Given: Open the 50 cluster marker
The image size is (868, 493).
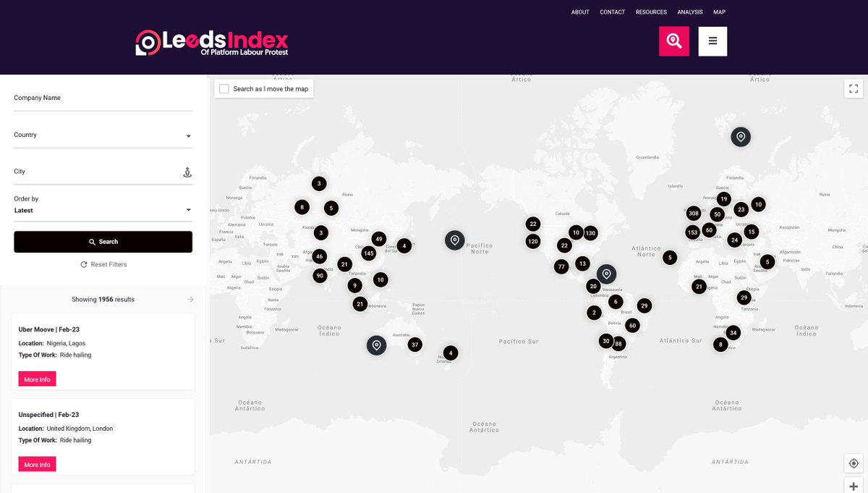Looking at the screenshot, I should [717, 214].
